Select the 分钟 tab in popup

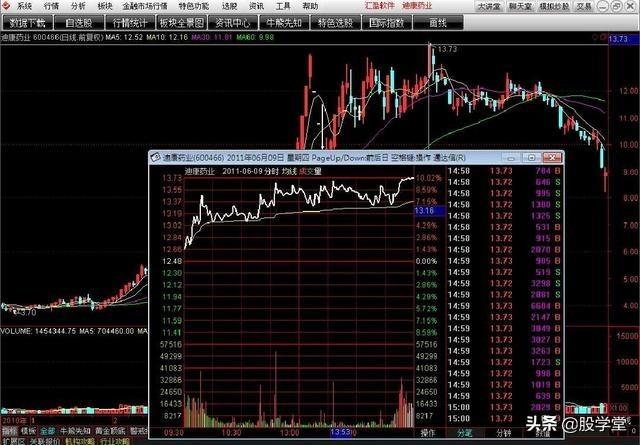(x=504, y=434)
